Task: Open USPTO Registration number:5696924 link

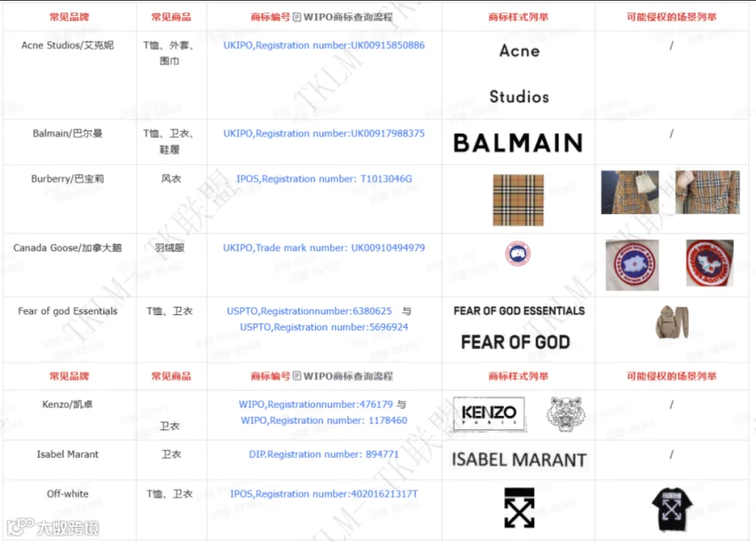Action: click(x=324, y=327)
